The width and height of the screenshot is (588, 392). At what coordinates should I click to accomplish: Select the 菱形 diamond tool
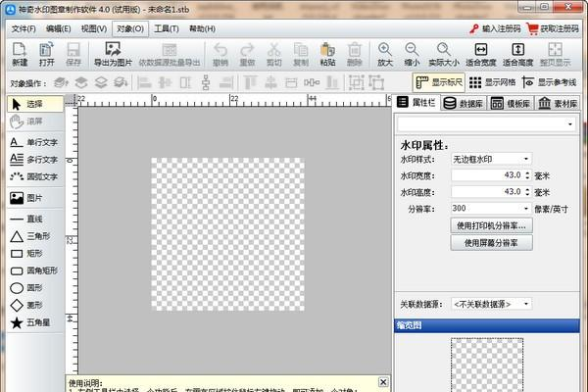[x=35, y=305]
